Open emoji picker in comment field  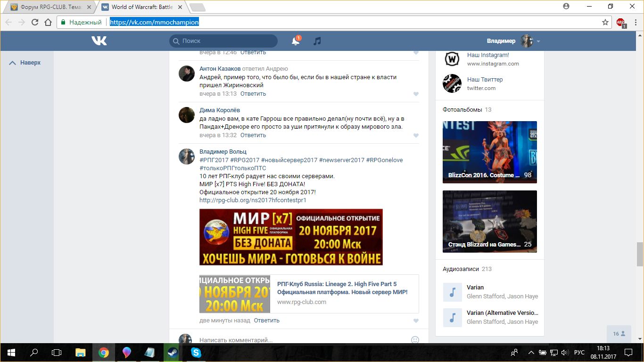(415, 339)
